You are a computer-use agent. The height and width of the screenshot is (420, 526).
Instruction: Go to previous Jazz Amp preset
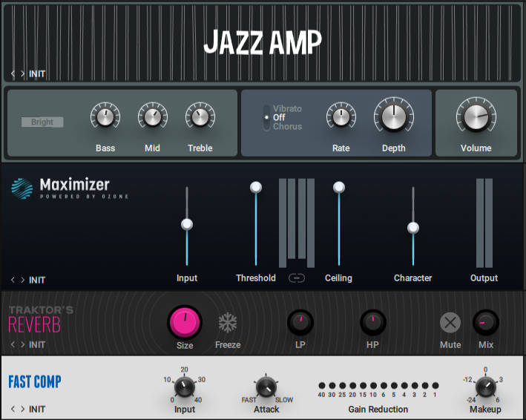[13, 73]
